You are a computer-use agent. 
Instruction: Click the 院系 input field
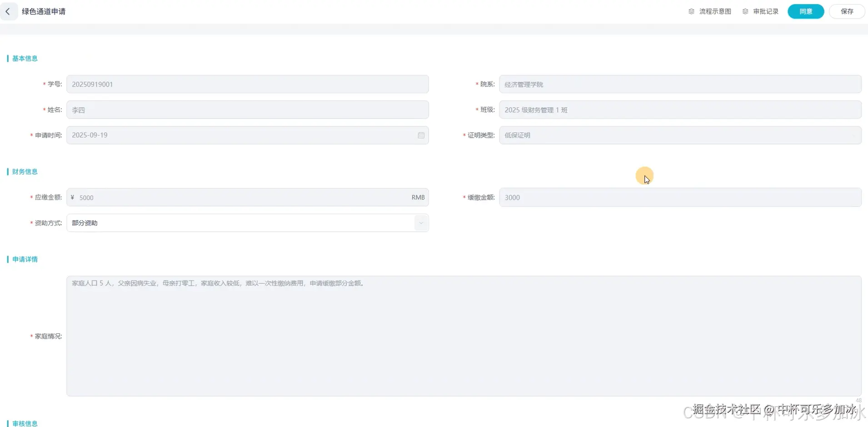point(680,84)
